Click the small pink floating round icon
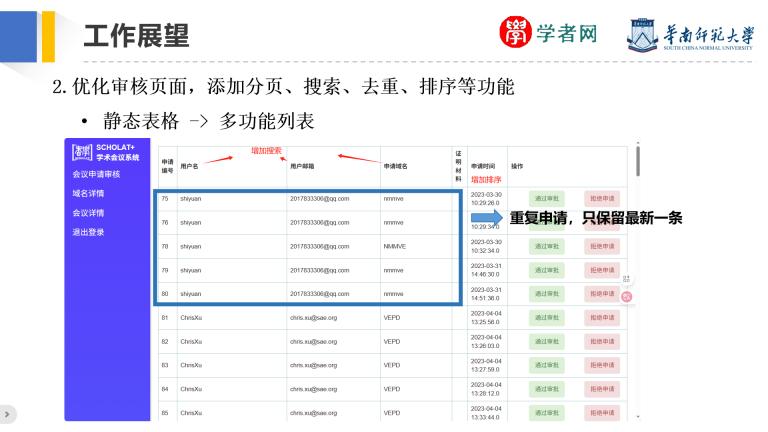Screen dimensions: 768x432 pyautogui.click(x=627, y=296)
